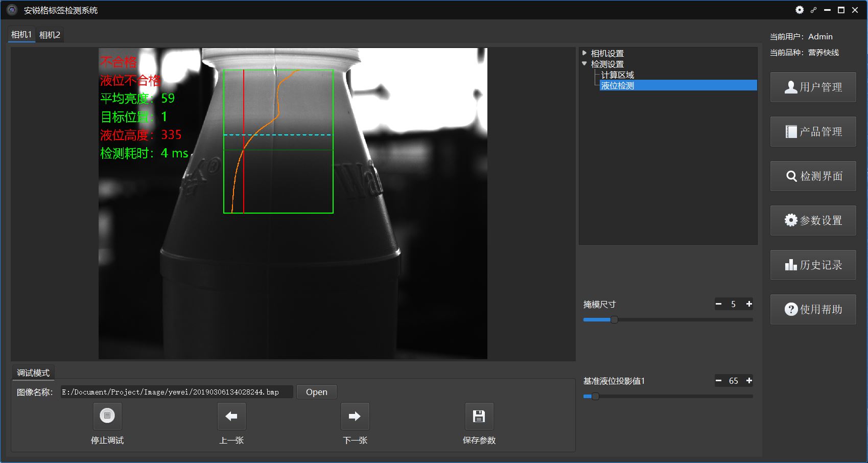Go to previous image with left arrow
868x463 pixels.
pos(231,416)
